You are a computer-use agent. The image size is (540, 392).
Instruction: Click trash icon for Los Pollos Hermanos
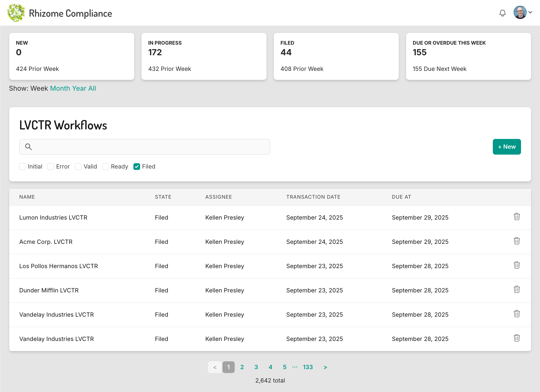coord(517,265)
